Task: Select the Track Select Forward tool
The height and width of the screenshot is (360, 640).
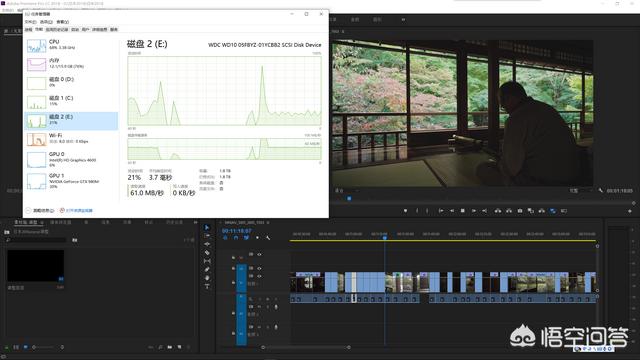Action: tap(207, 236)
